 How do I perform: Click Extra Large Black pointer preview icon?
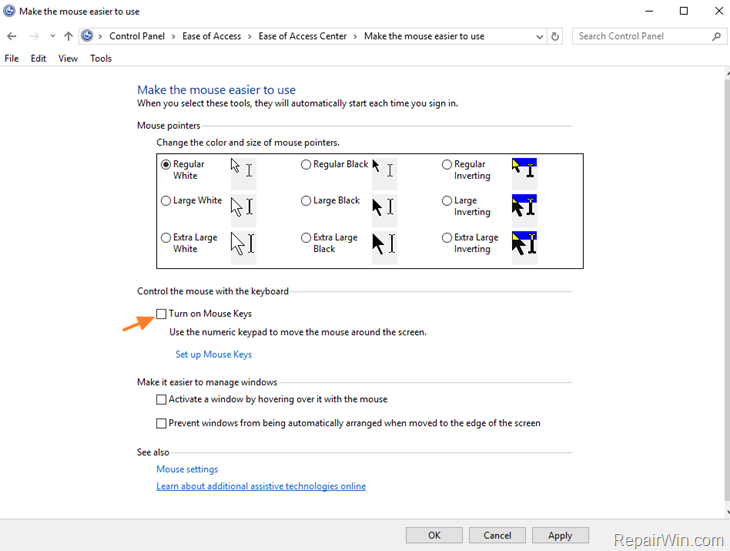pyautogui.click(x=384, y=247)
